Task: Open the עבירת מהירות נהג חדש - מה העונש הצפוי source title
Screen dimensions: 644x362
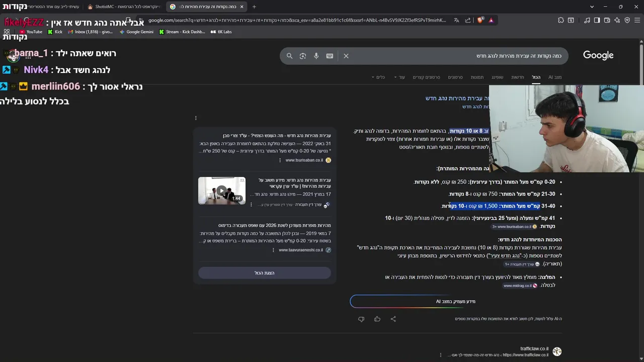Action: pyautogui.click(x=277, y=136)
